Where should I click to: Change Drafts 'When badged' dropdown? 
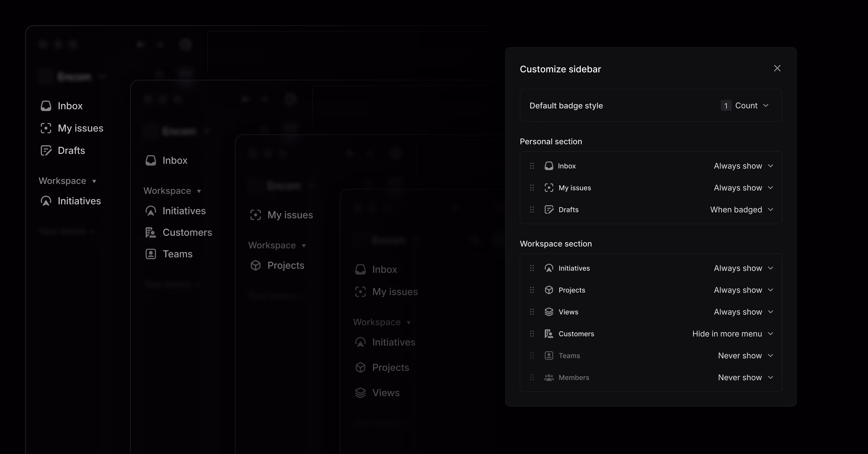click(742, 210)
